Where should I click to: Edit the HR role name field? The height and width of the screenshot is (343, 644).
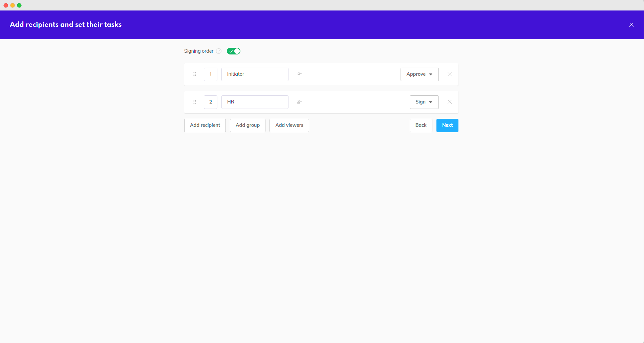point(255,102)
